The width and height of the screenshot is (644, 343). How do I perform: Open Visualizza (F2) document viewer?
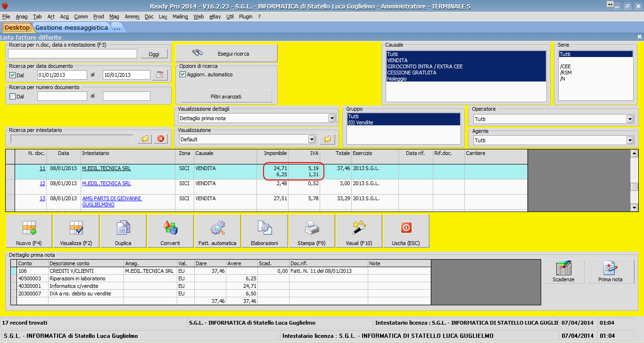[x=76, y=231]
